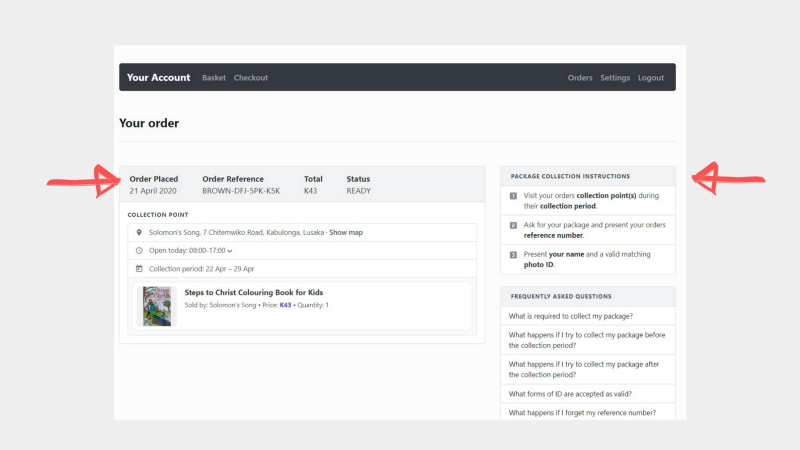Click the Show map link
This screenshot has height=450, width=800.
click(346, 232)
